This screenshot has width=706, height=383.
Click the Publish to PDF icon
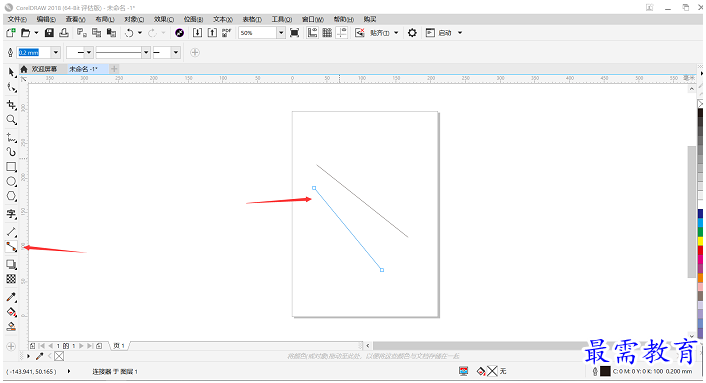(x=226, y=33)
